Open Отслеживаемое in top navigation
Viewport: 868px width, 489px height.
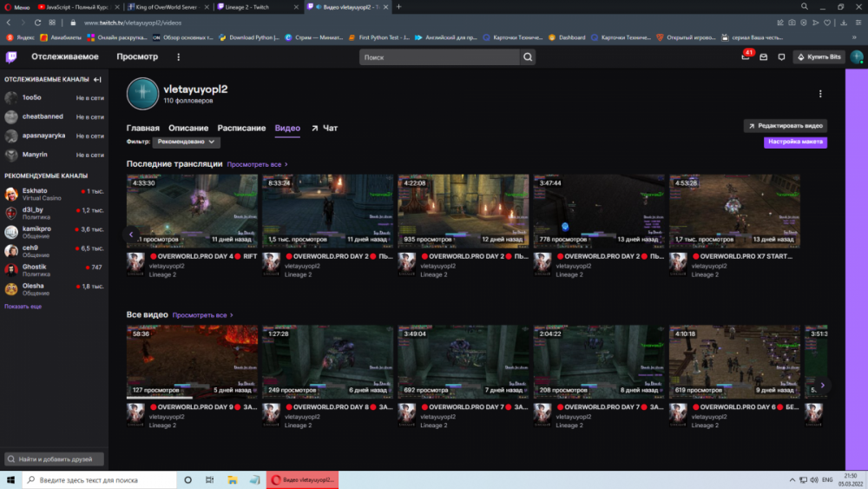click(65, 56)
